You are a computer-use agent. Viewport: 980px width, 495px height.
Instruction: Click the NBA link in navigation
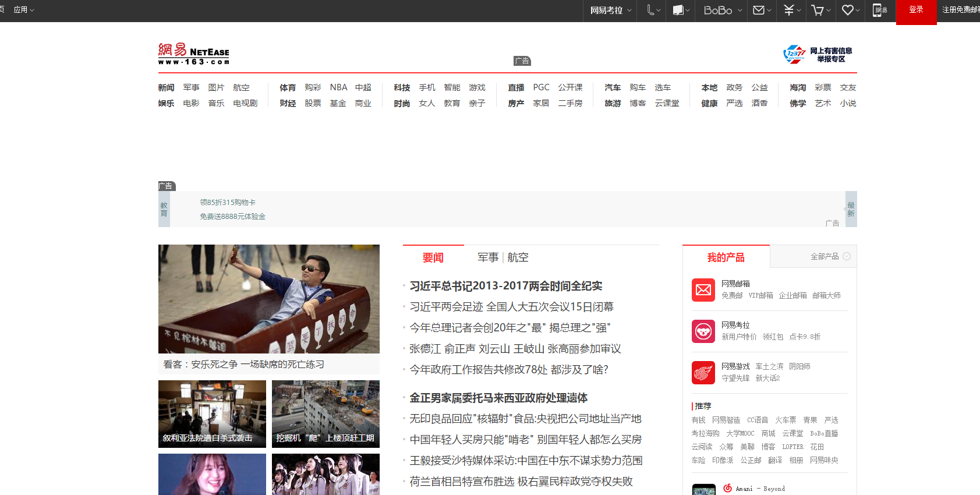point(338,87)
